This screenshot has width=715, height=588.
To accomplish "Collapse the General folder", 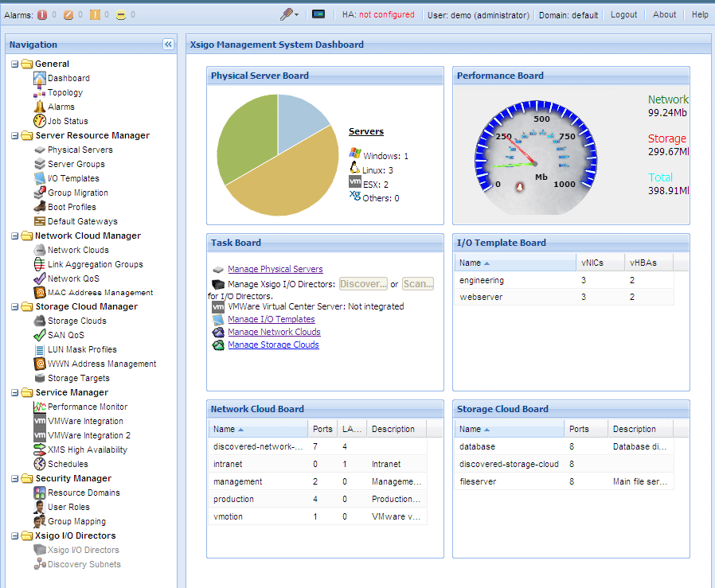I will click(x=14, y=64).
